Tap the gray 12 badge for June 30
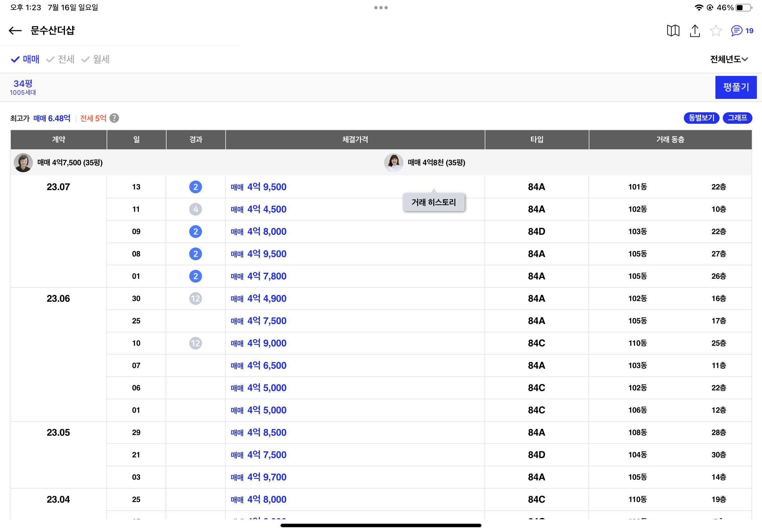 (196, 299)
